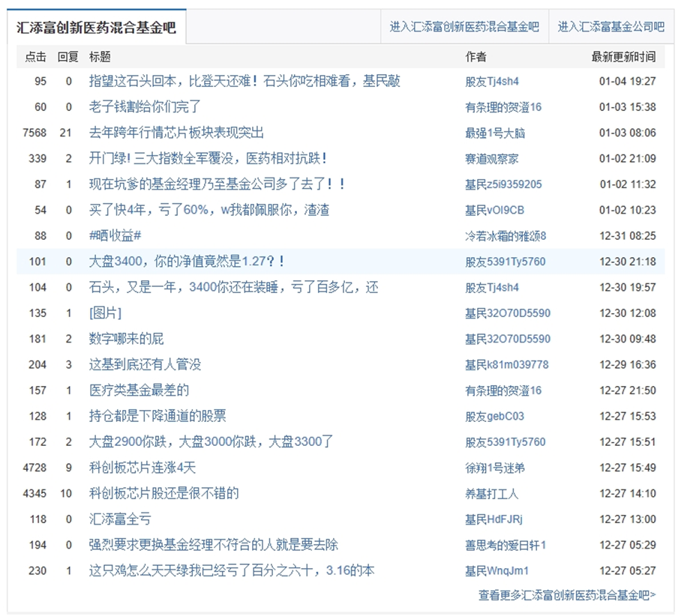Click the 点击 column header

(35, 57)
